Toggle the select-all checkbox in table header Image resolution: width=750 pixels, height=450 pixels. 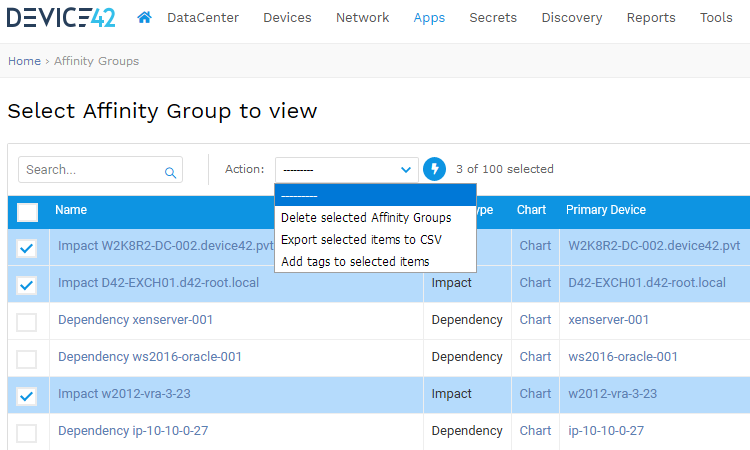click(x=27, y=211)
